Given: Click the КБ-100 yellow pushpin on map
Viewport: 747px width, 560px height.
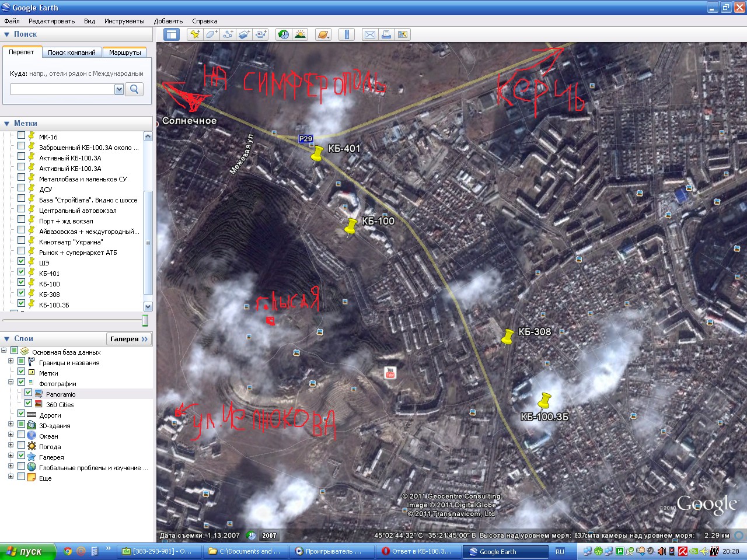Looking at the screenshot, I should pyautogui.click(x=351, y=228).
